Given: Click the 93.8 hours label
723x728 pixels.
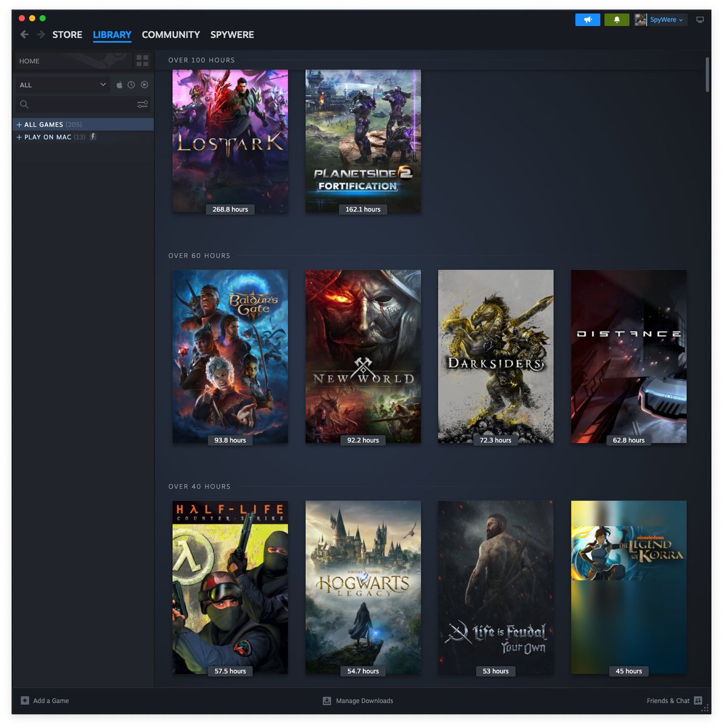Looking at the screenshot, I should [x=230, y=440].
